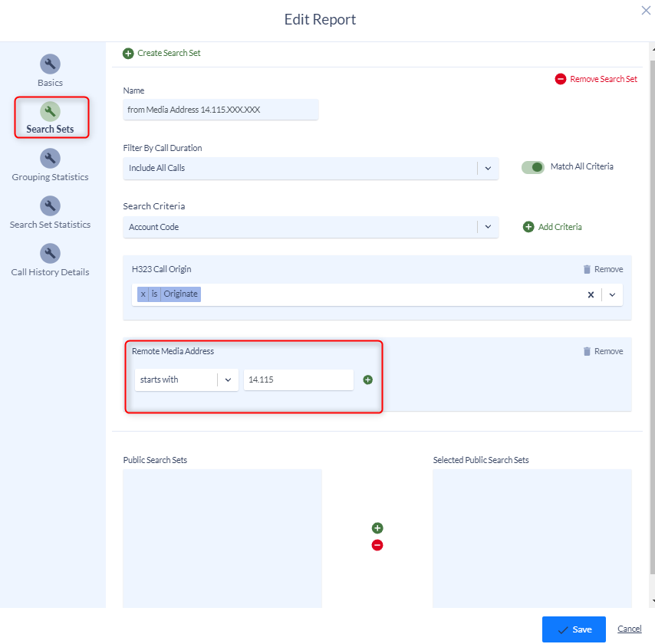Go to Call History Details icon
This screenshot has width=655, height=644.
50,254
